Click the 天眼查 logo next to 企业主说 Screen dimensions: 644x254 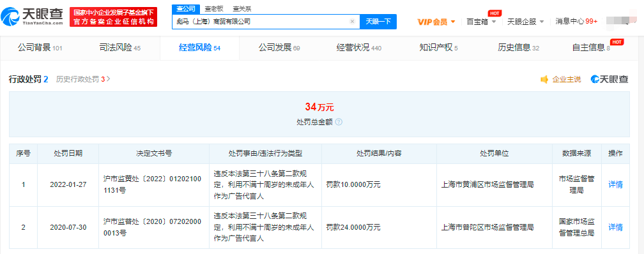(x=609, y=80)
